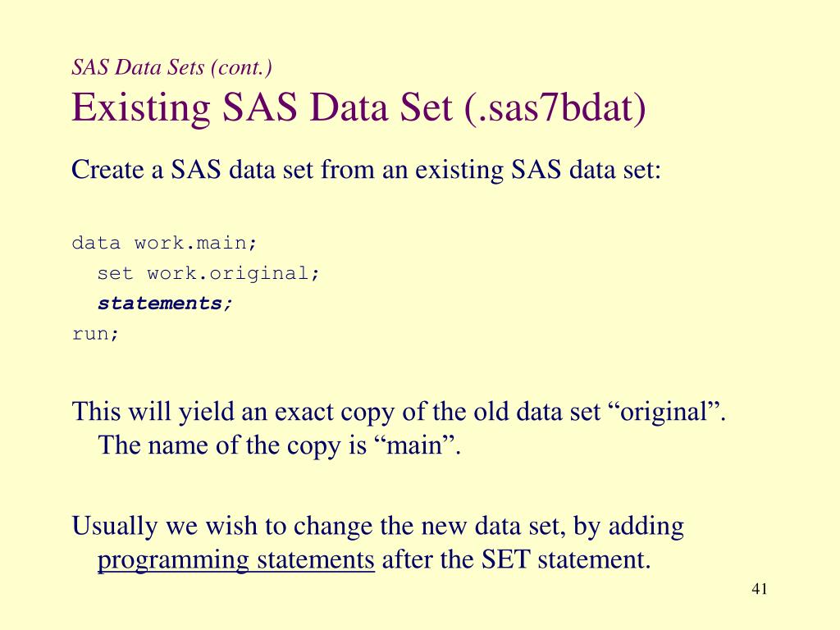840x630 pixels.
Task: Click the slide number 41
Action: tap(759, 591)
